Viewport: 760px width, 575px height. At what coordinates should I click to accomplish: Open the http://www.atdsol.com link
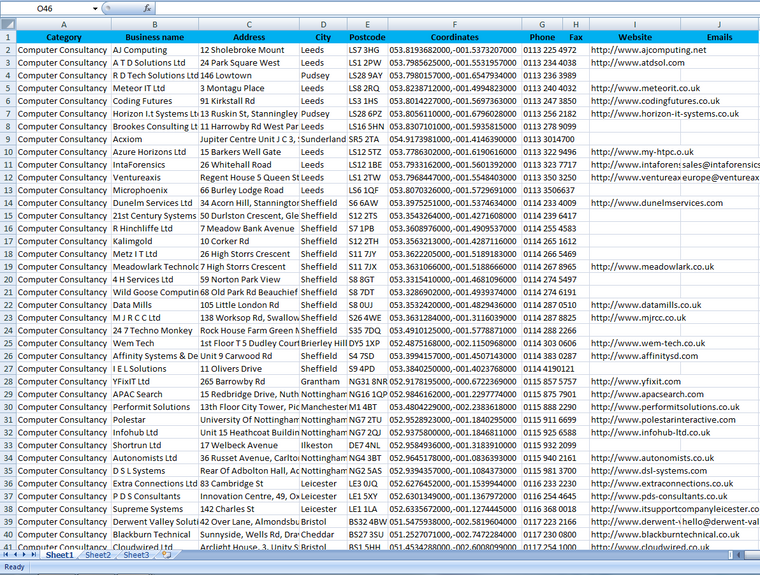tap(637, 63)
